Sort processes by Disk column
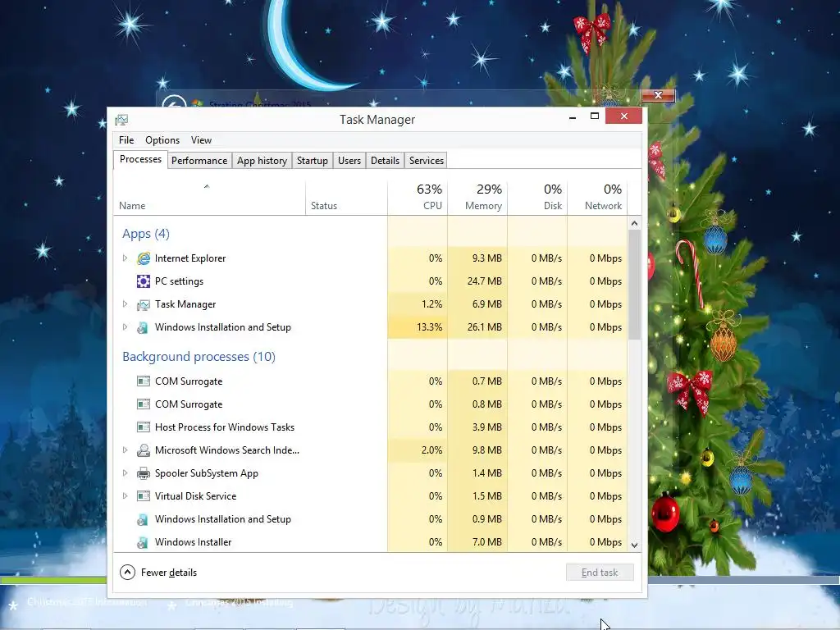 pos(537,197)
